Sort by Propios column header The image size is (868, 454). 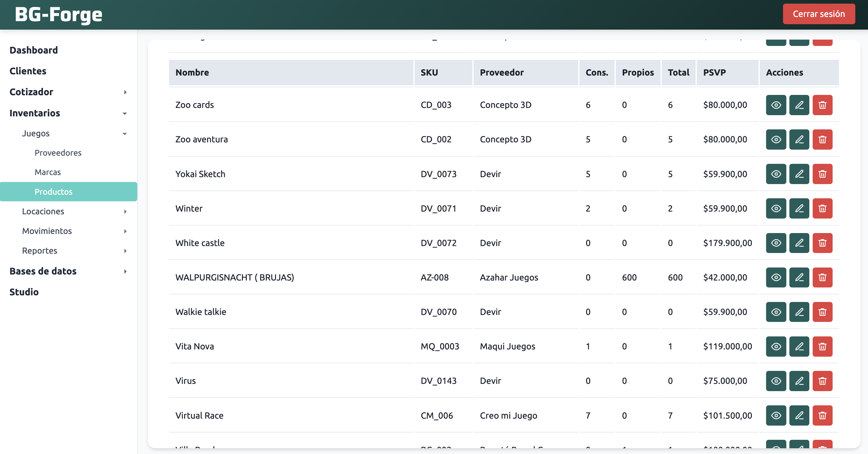tap(638, 73)
